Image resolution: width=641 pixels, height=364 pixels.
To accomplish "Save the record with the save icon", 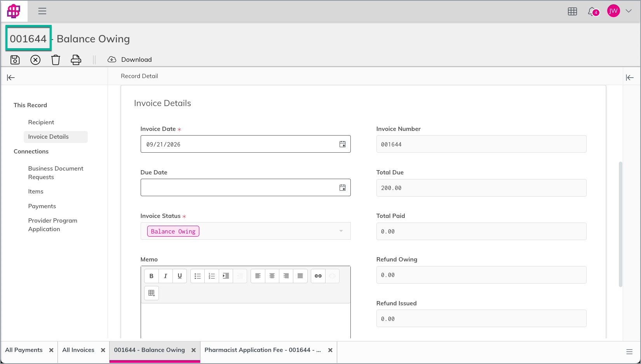I will tap(15, 60).
